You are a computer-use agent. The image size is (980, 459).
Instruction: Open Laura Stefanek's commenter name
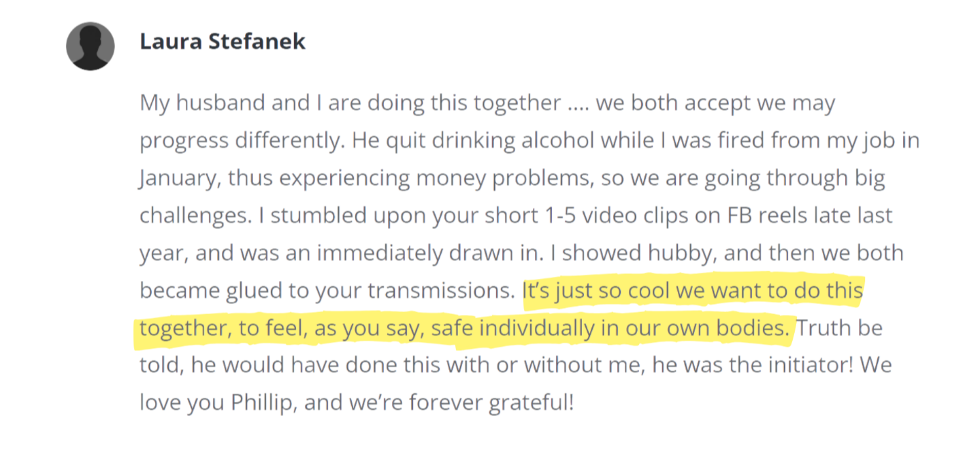coord(223,41)
